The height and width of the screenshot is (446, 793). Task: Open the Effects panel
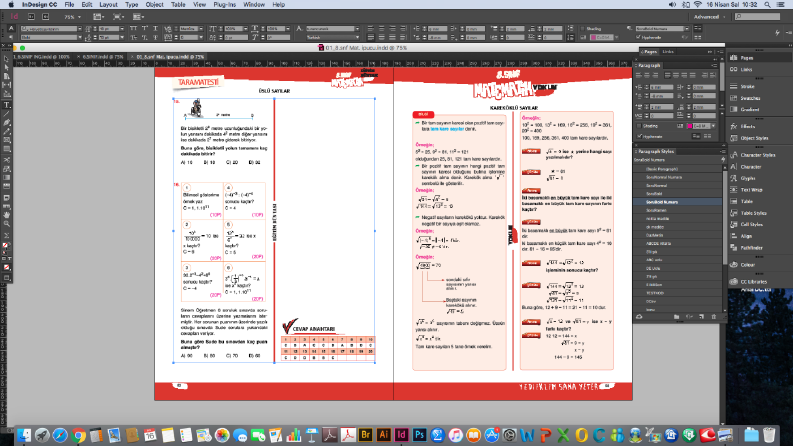(747, 126)
